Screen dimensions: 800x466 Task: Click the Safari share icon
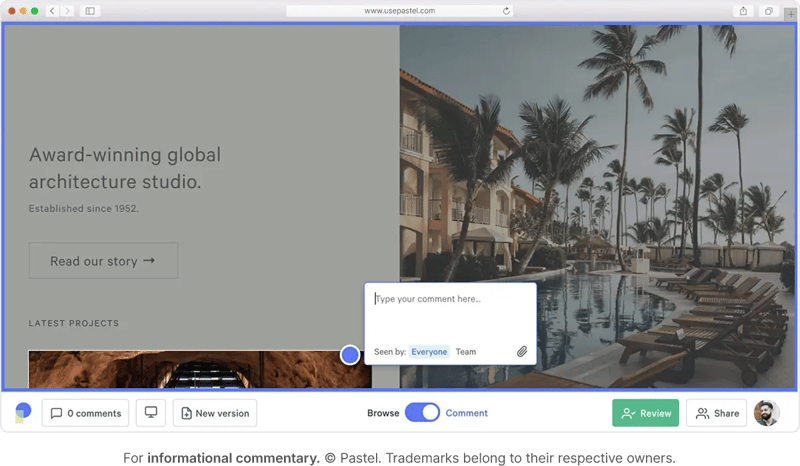pyautogui.click(x=743, y=11)
